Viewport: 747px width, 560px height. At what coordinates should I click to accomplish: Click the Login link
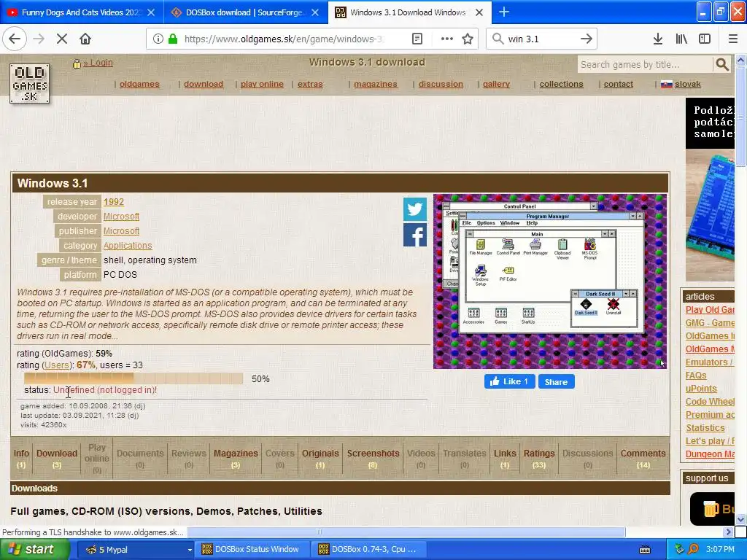tap(98, 63)
